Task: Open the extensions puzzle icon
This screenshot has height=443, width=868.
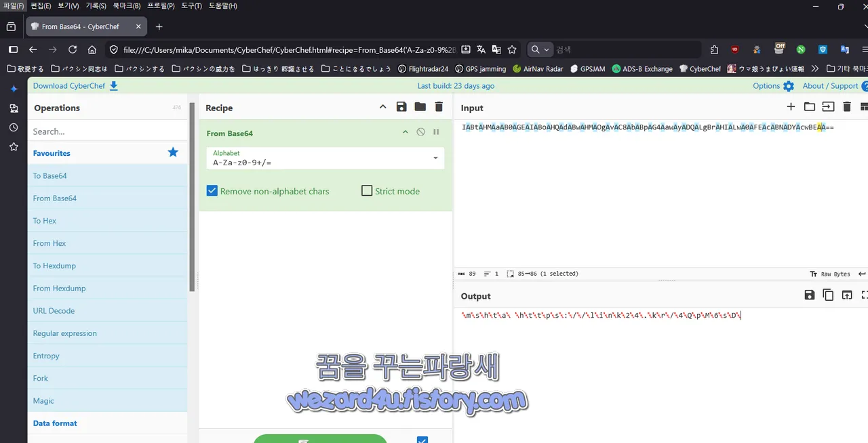Action: (714, 49)
